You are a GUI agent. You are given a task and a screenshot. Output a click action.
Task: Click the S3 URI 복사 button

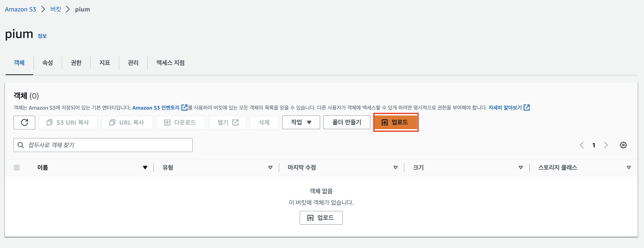(x=68, y=122)
